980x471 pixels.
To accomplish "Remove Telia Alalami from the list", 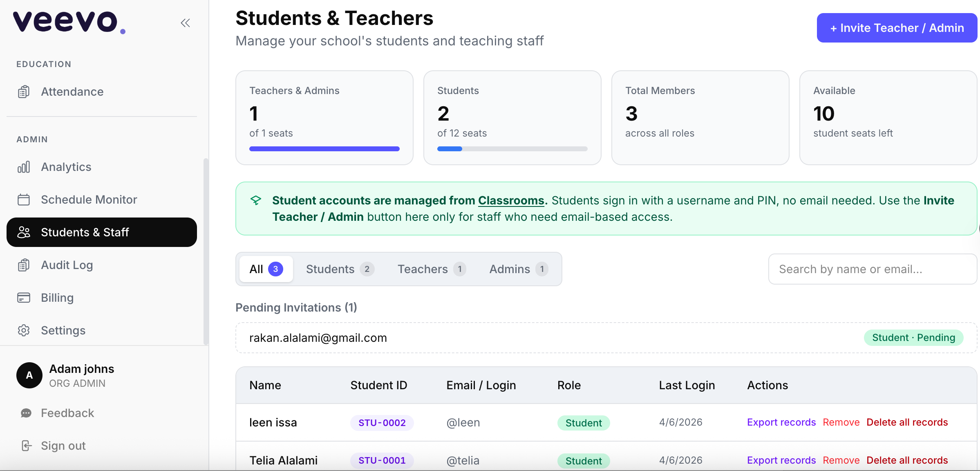I will 841,460.
